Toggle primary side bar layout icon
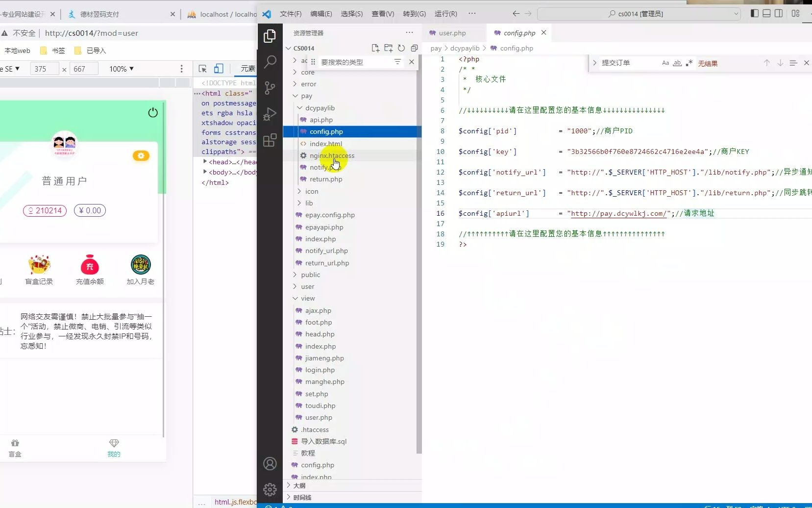Viewport: 812px width, 508px height. coord(755,13)
